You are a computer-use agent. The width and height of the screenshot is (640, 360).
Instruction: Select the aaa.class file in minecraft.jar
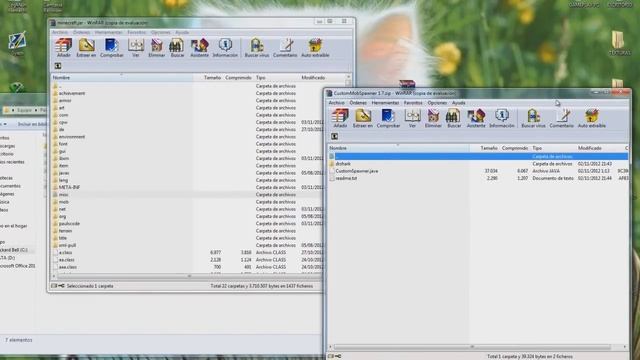click(x=67, y=267)
